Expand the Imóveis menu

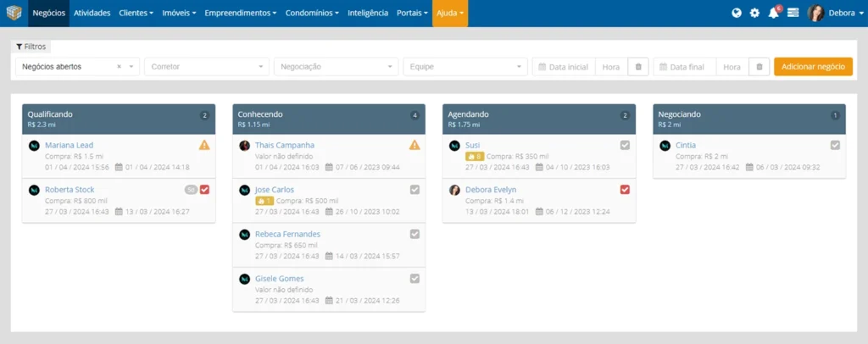click(x=180, y=14)
